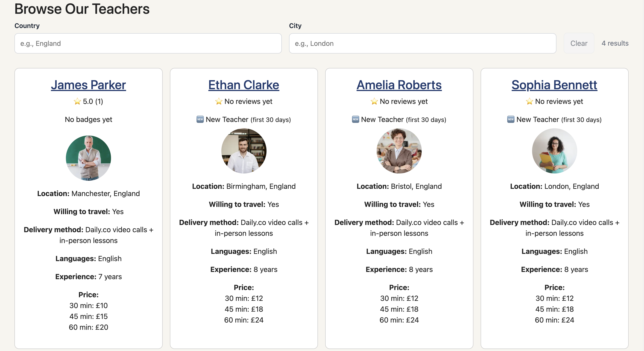Screen dimensions: 644x351
Task: Select Sophia Bennett's profile picture
Action: pos(554,151)
